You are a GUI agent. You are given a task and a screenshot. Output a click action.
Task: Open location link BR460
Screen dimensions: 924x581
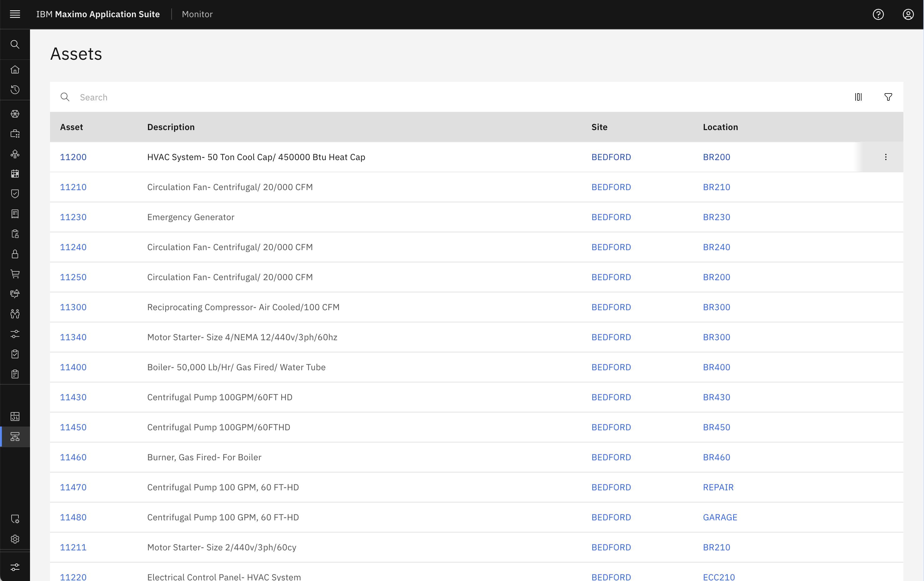pyautogui.click(x=716, y=457)
